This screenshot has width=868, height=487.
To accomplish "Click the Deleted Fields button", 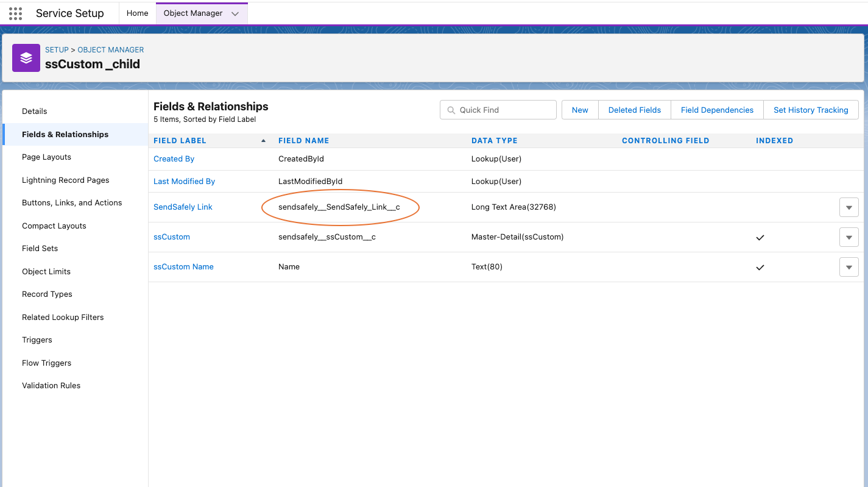I will click(x=635, y=110).
